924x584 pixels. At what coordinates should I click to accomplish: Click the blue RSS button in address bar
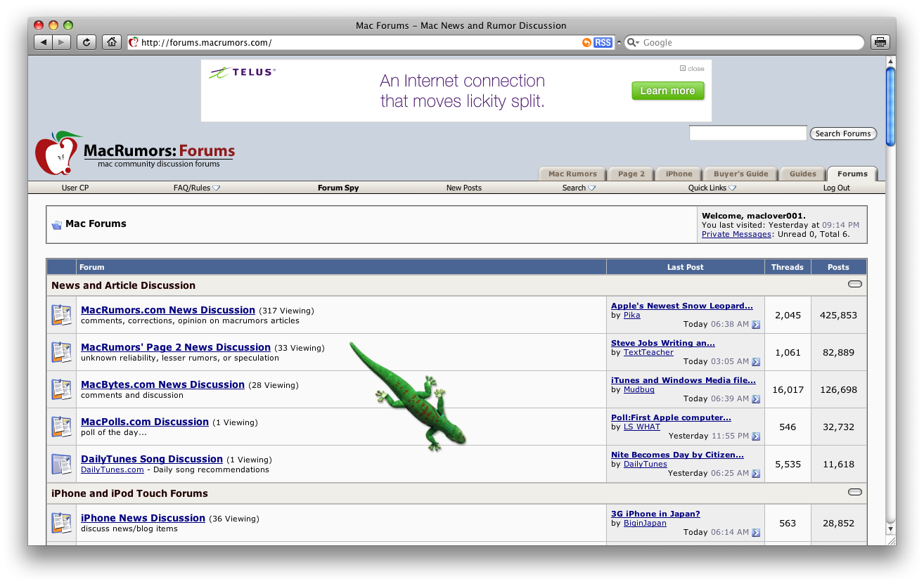pyautogui.click(x=603, y=43)
